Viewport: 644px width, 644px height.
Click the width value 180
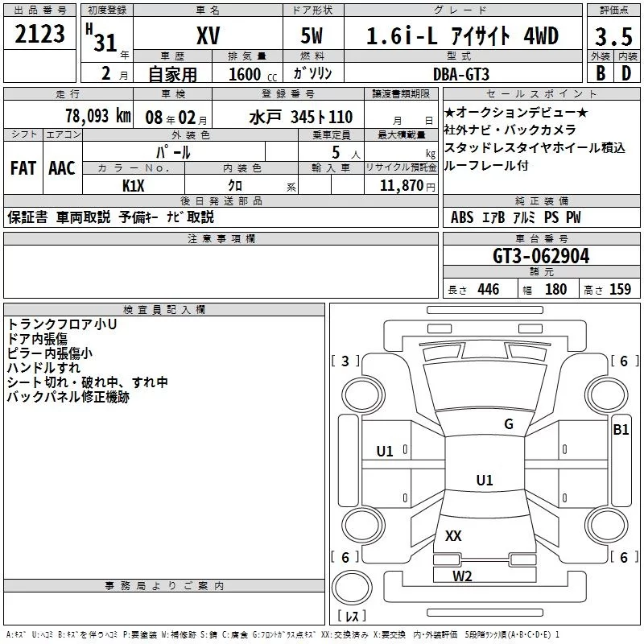(x=555, y=289)
